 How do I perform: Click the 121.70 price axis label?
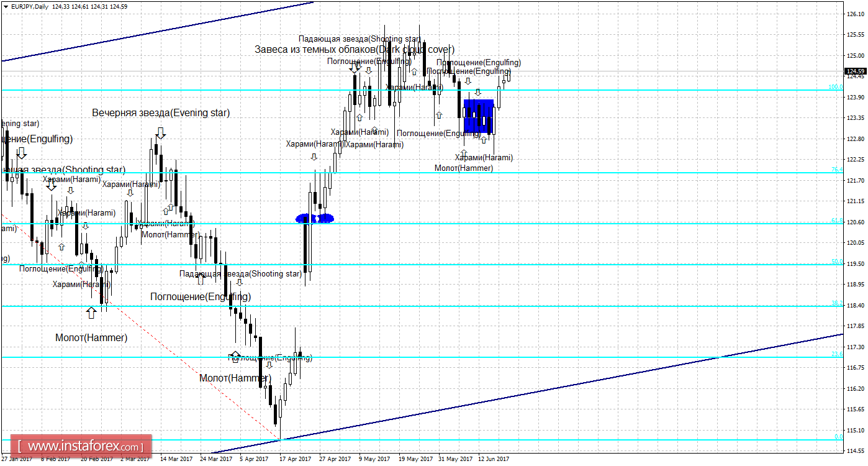pos(856,180)
